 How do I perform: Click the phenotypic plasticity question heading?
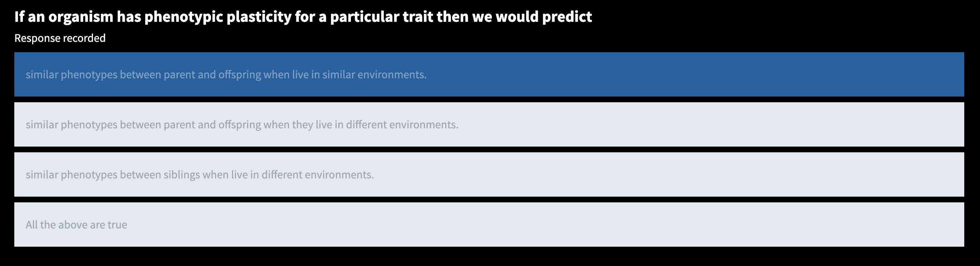[303, 17]
